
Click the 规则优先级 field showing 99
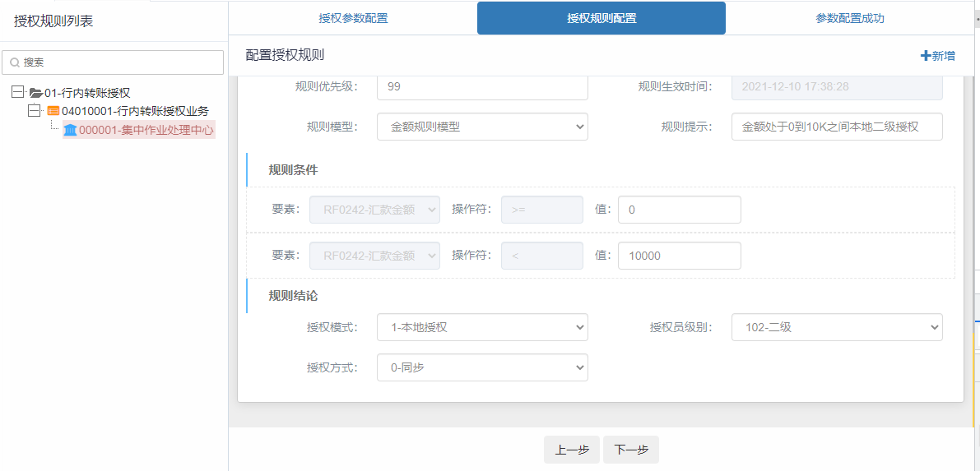click(482, 87)
